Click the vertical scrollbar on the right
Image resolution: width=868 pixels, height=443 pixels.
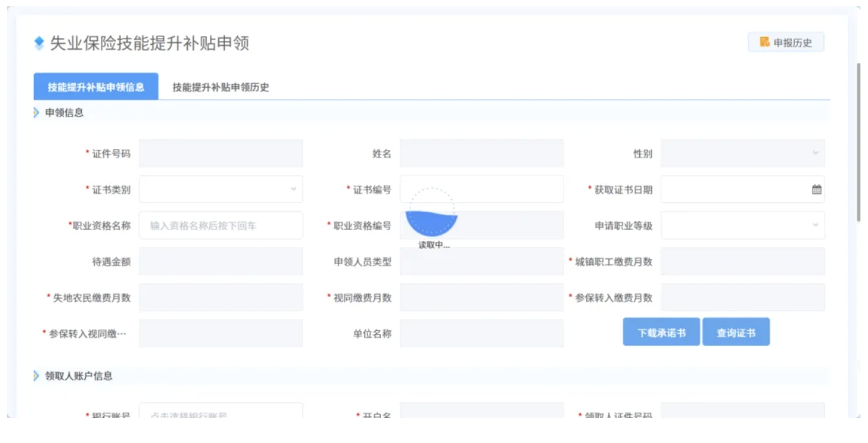tap(859, 142)
